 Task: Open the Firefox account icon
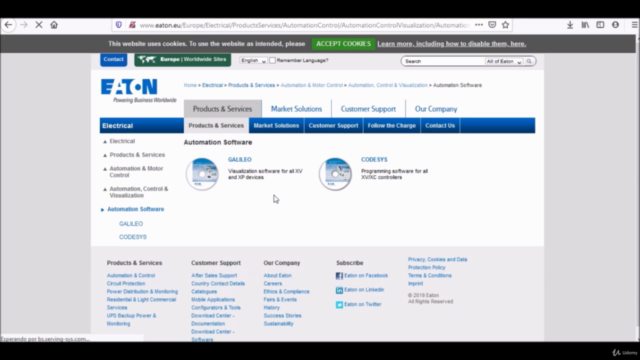click(x=616, y=25)
